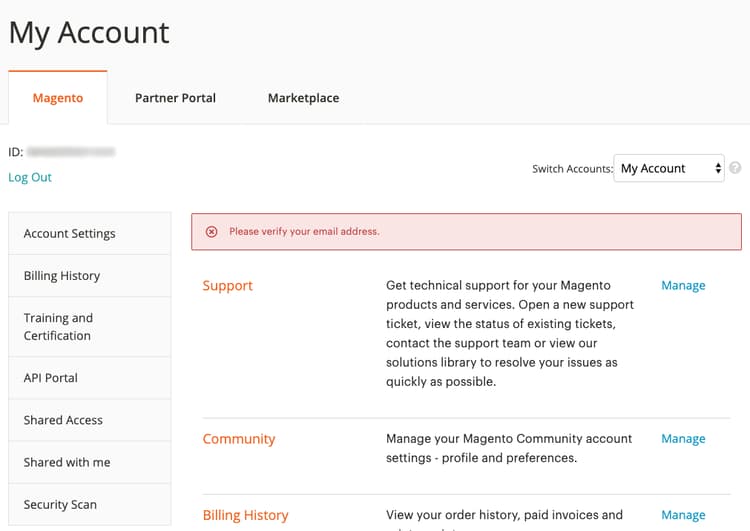This screenshot has height=531, width=750.
Task: Open the Partner Portal tab
Action: coord(175,98)
